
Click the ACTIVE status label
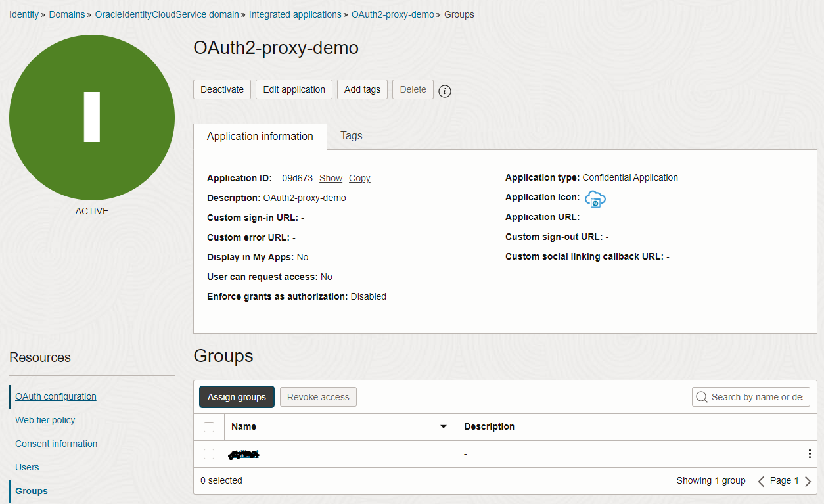click(92, 211)
